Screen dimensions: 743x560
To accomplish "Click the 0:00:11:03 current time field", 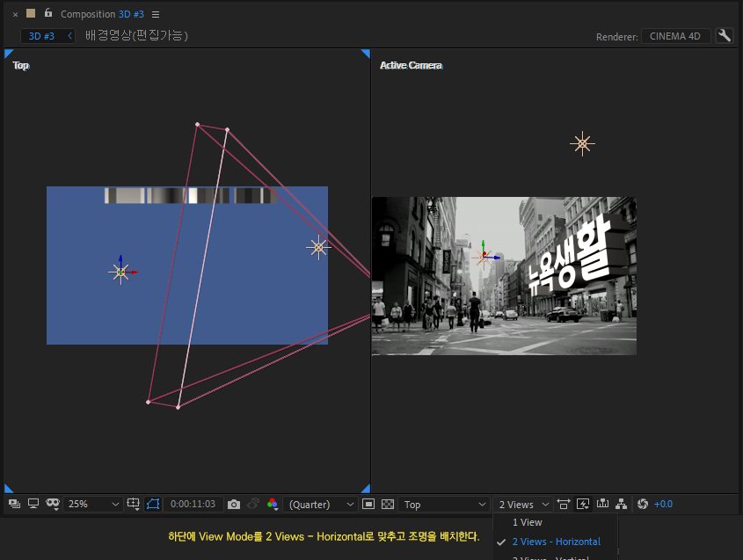I will 193,504.
